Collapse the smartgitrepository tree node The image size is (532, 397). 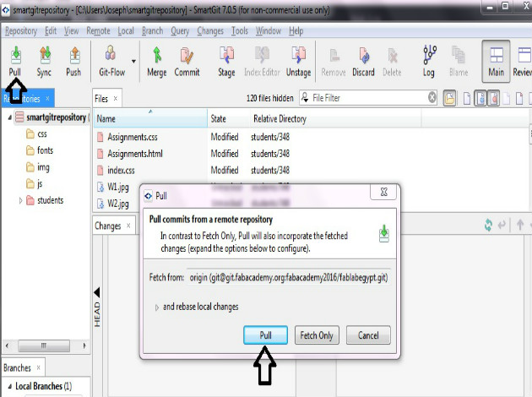point(10,117)
